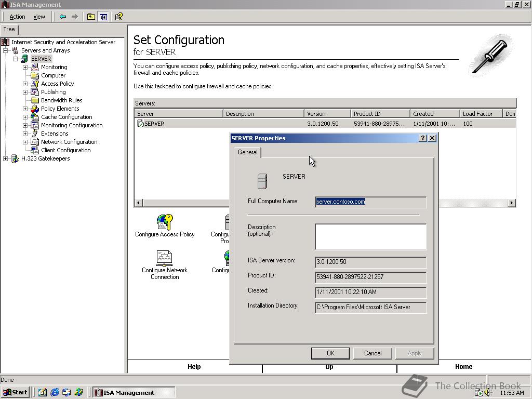Click the Network Configuration icon in tree
Viewport: 532px width, 399px height.
point(35,142)
